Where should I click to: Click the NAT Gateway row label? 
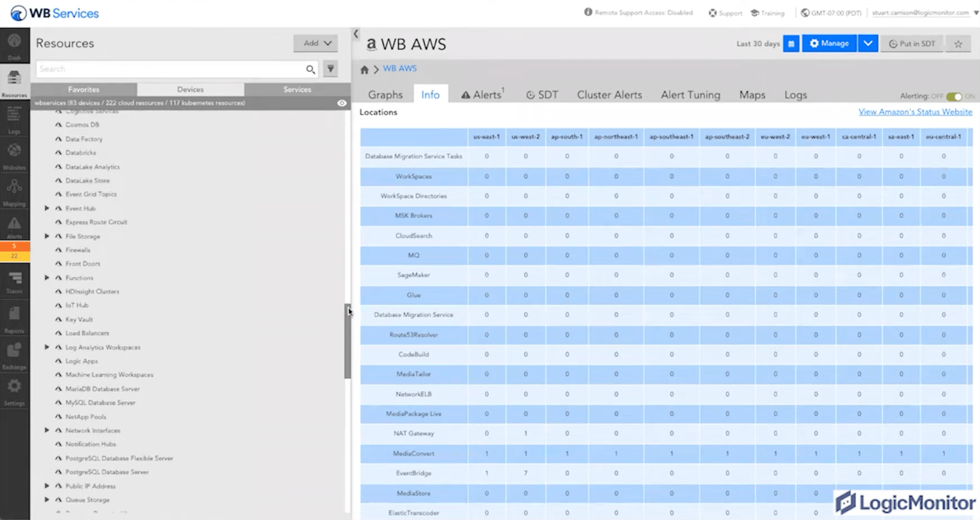tap(413, 434)
